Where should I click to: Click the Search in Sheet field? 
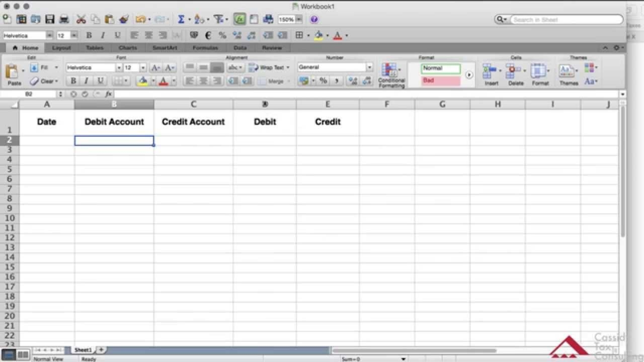(x=566, y=20)
